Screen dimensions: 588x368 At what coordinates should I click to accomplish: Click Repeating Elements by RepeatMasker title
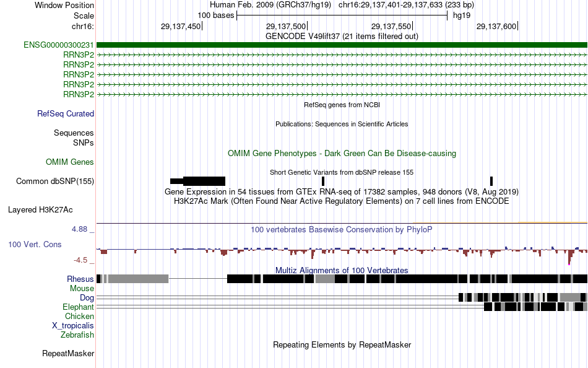click(342, 344)
